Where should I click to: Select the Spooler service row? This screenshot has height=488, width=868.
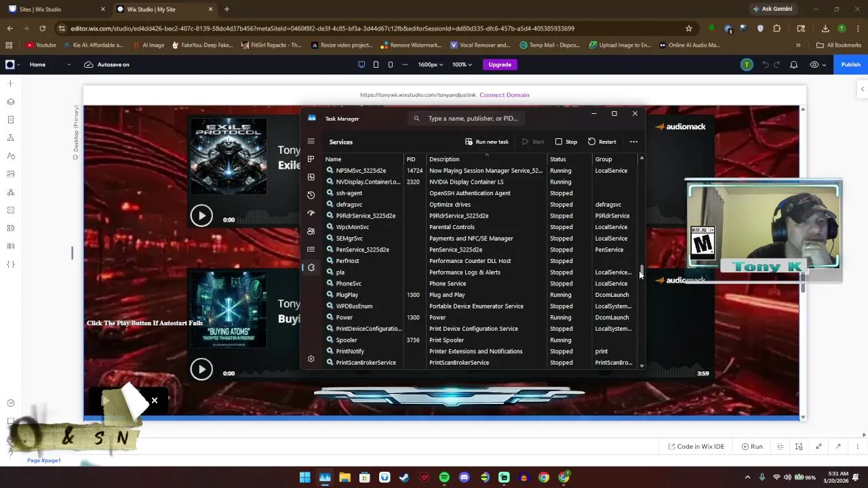(481, 340)
